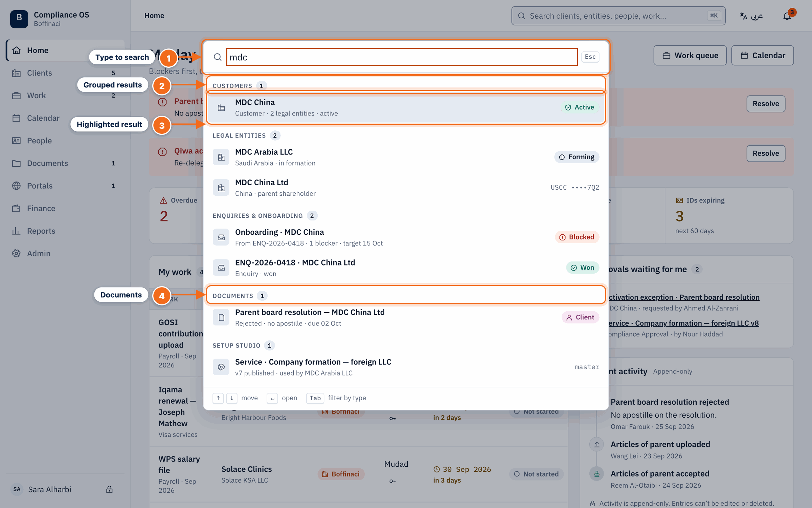812x508 pixels.
Task: Open Service · Company formation result
Action: [x=406, y=367]
